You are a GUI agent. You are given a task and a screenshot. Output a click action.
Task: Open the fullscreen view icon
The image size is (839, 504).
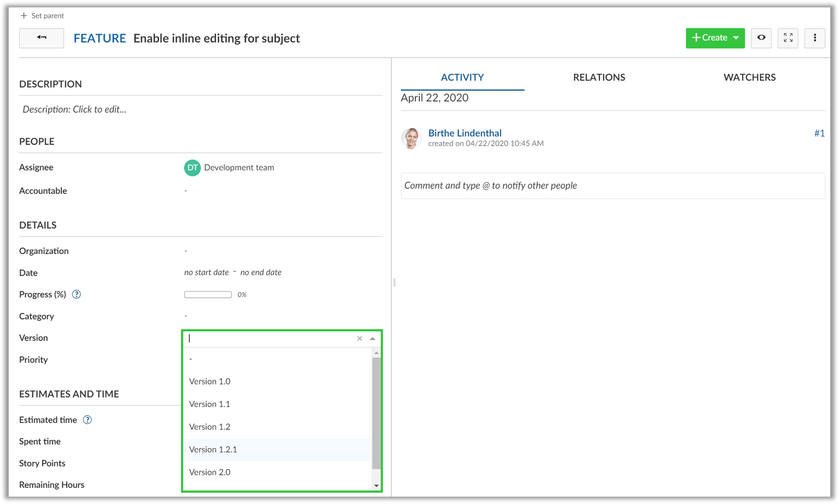[x=788, y=38]
